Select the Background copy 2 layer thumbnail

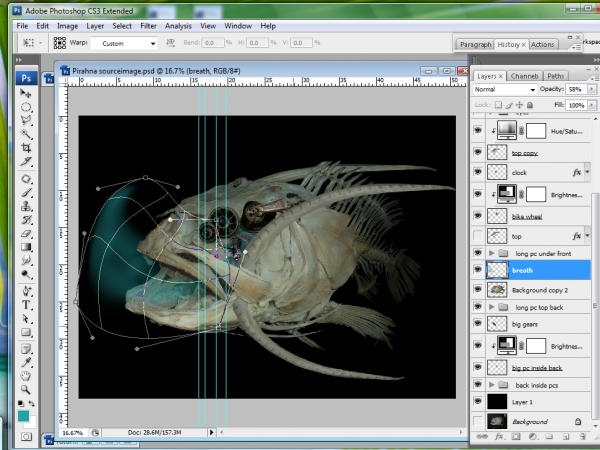(x=497, y=290)
